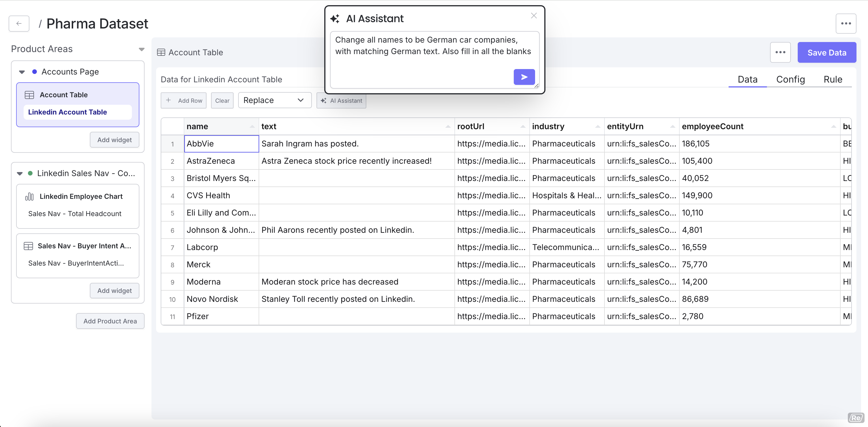Collapse the Linkedin Sales Nav section

tap(20, 174)
